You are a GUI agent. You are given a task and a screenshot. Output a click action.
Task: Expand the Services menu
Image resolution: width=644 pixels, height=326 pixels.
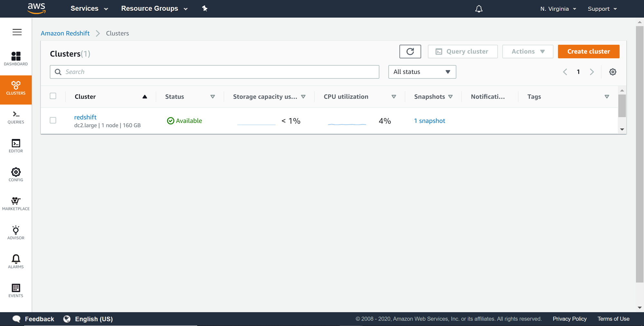click(x=89, y=8)
